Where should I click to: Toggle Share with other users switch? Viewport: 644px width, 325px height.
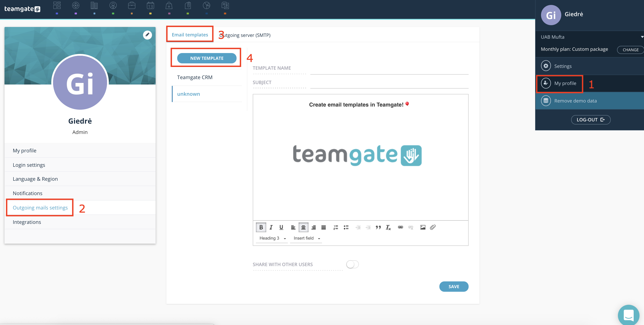pos(353,264)
